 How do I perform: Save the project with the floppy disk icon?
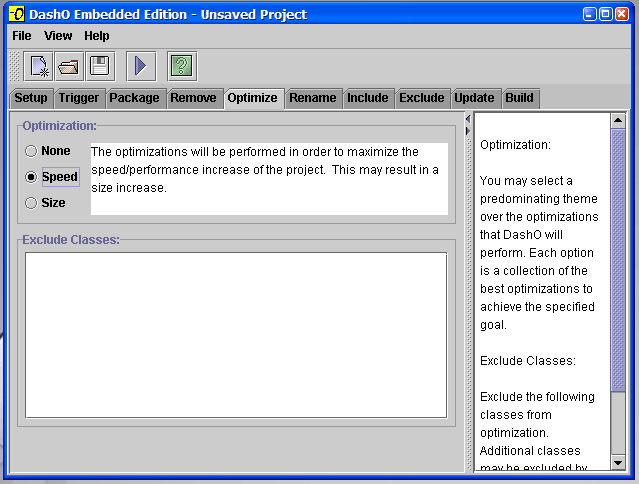[100, 66]
